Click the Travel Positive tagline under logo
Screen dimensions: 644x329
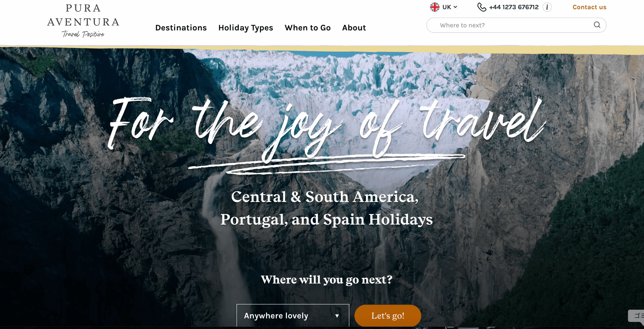click(83, 34)
